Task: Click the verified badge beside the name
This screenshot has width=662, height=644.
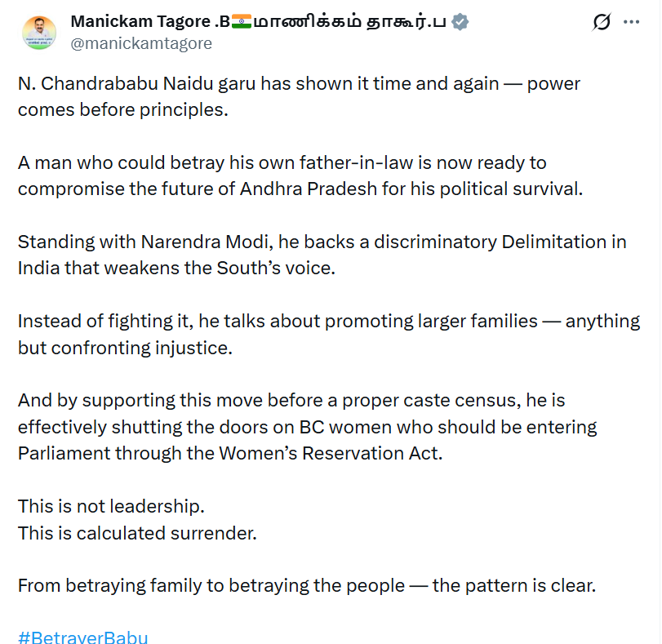Action: (460, 22)
